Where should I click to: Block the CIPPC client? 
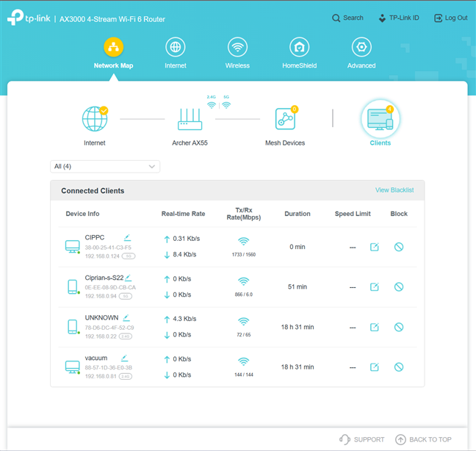[x=399, y=247]
